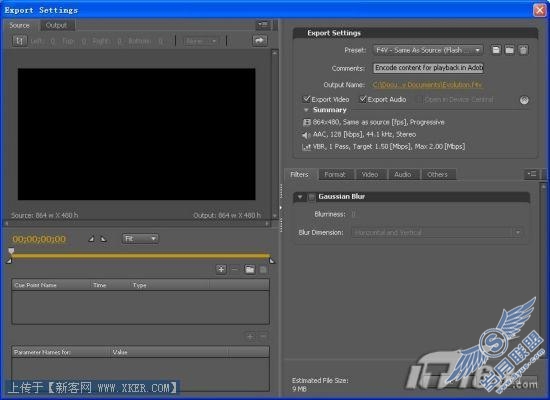Screen dimensions: 550x400
Task: Uncheck the Export Video checkbox
Action: [x=307, y=99]
